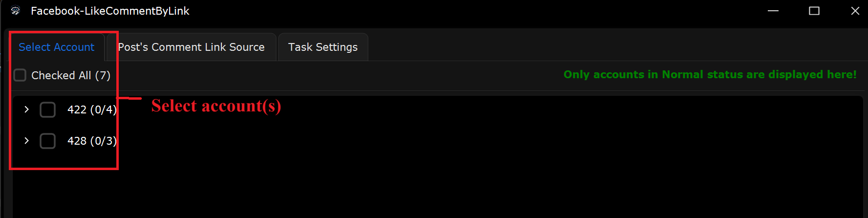Image resolution: width=868 pixels, height=218 pixels.
Task: Tick the Checked All (7) checkbox
Action: tap(20, 75)
